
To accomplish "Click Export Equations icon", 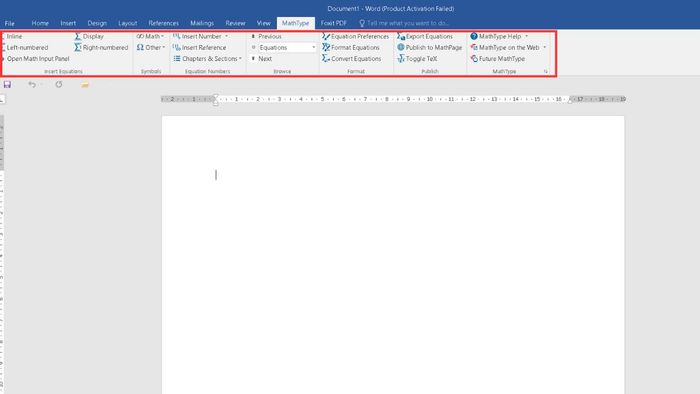I will coord(401,36).
